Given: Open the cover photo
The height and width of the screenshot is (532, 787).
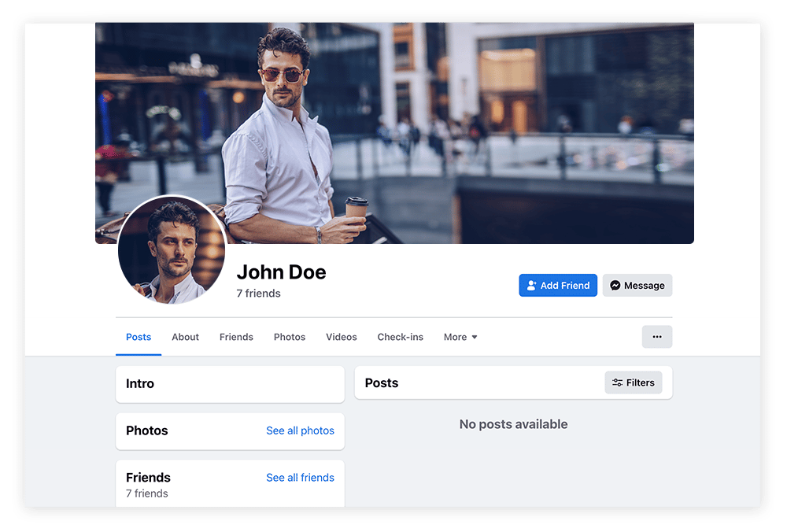Looking at the screenshot, I should (394, 133).
